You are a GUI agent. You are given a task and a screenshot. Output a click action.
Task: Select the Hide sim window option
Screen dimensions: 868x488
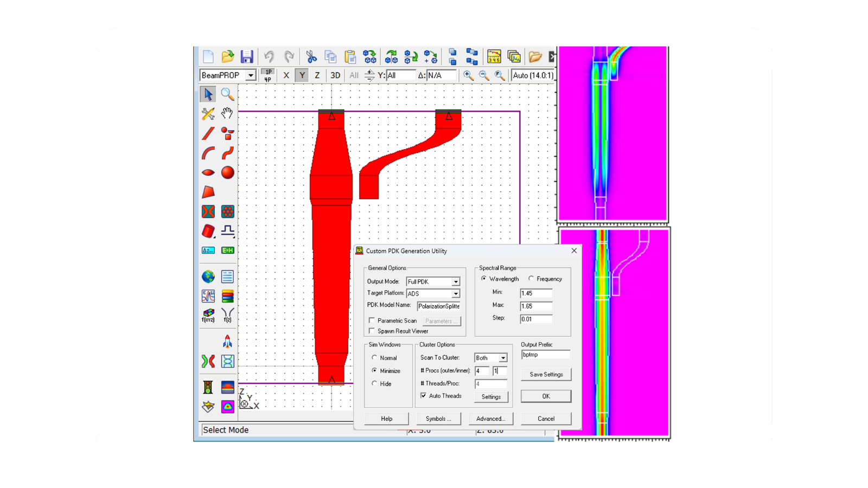374,383
